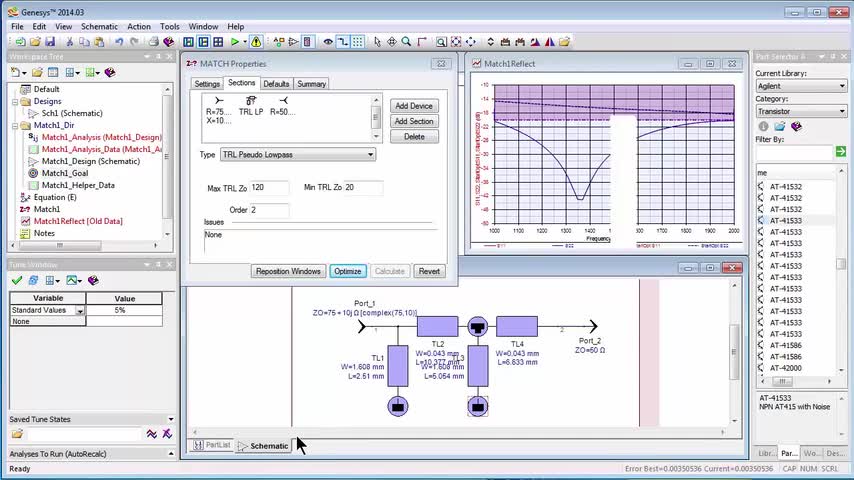Viewport: 854px width, 480px height.
Task: Toggle the dotted grid display icon
Action: click(358, 42)
